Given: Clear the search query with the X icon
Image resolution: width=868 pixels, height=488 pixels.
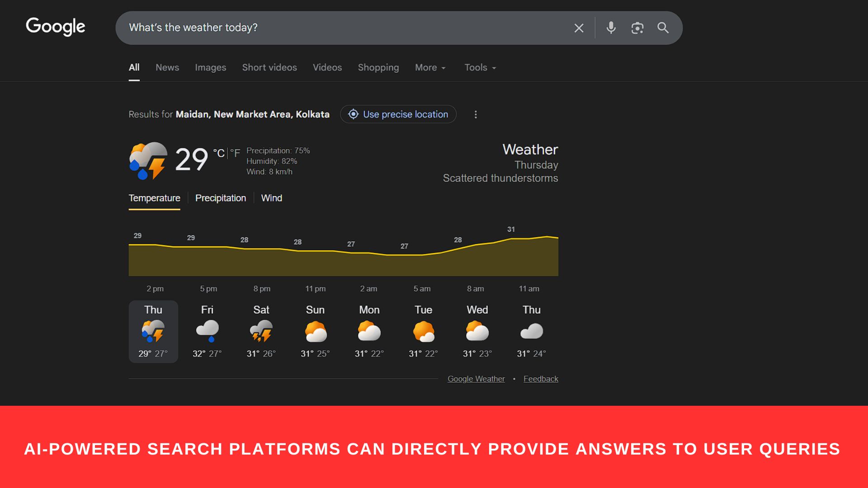Looking at the screenshot, I should click(579, 28).
